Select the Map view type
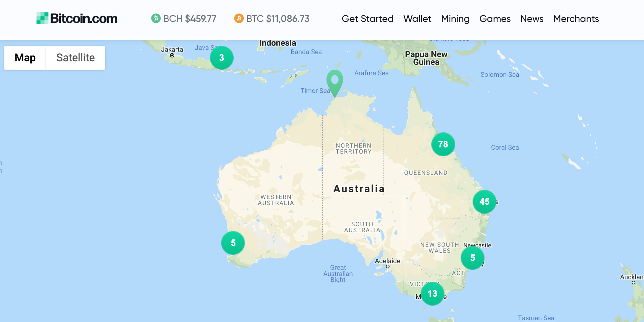 pos(25,58)
